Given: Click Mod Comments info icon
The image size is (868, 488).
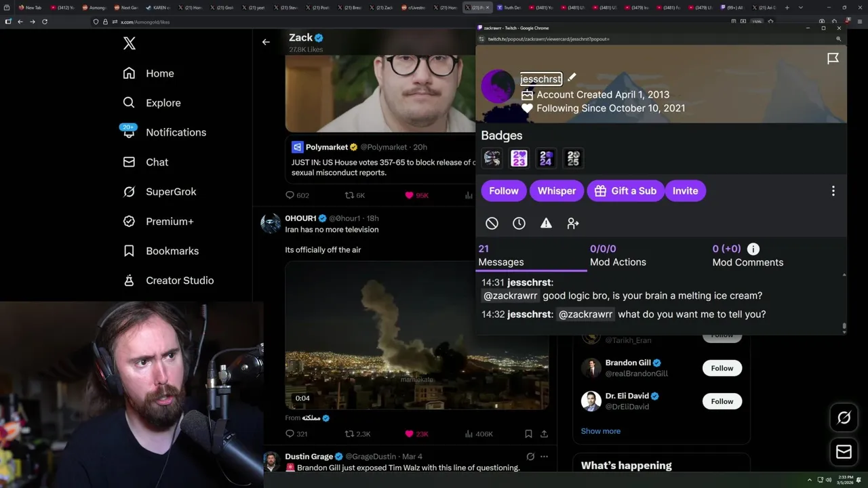Looking at the screenshot, I should 753,249.
